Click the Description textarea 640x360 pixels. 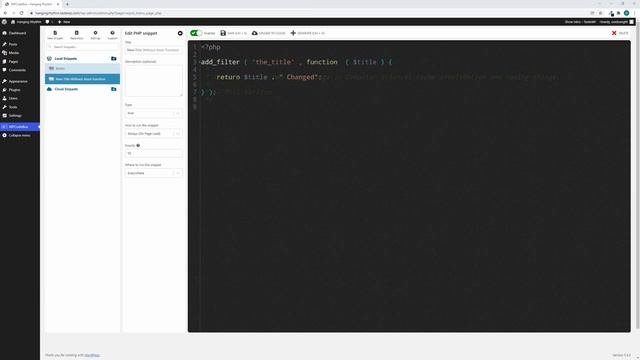[153, 81]
